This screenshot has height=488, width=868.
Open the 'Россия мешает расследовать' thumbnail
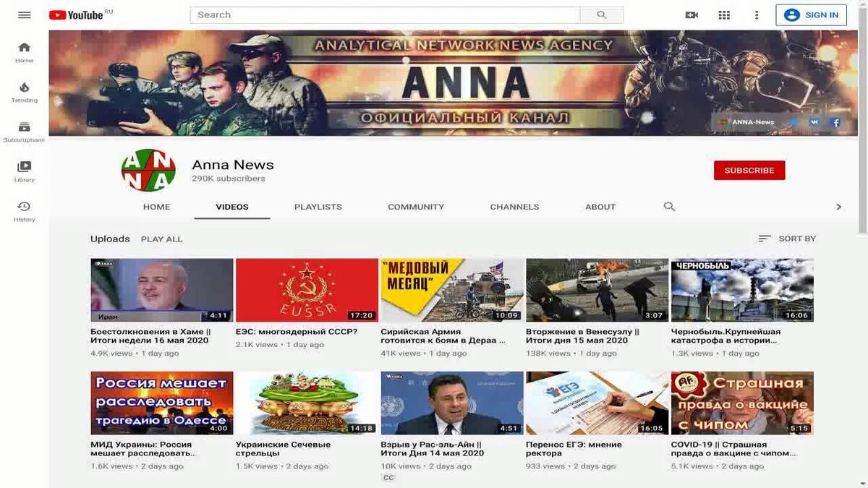[x=161, y=403]
